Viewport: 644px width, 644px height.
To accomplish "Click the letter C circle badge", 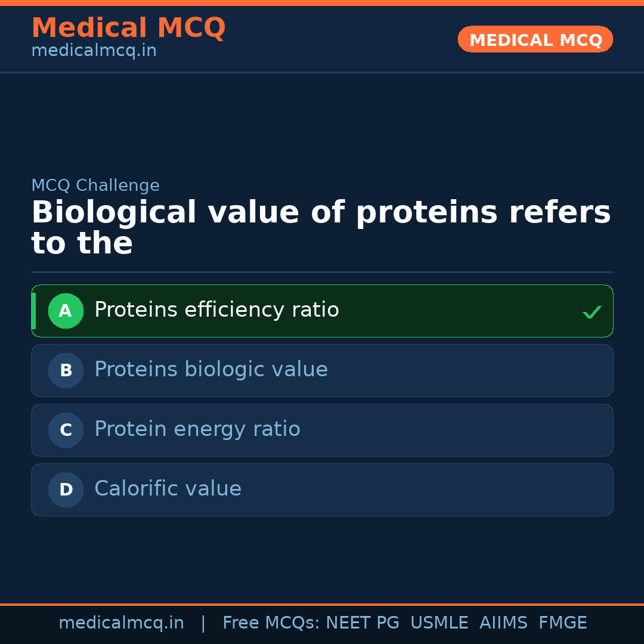I will pyautogui.click(x=66, y=430).
